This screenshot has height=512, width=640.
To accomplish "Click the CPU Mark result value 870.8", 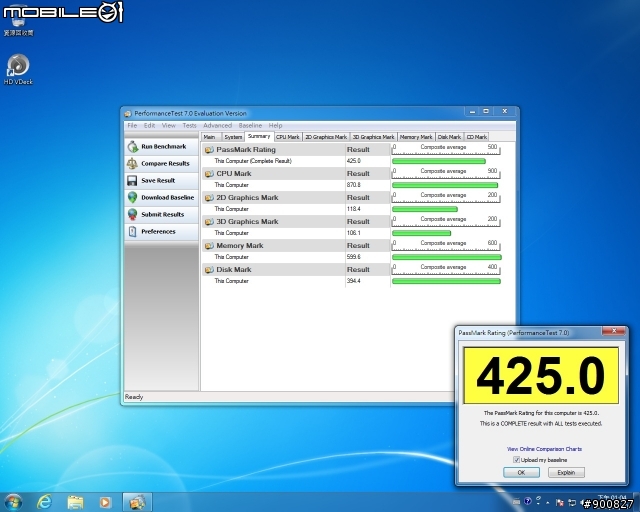I will 353,185.
